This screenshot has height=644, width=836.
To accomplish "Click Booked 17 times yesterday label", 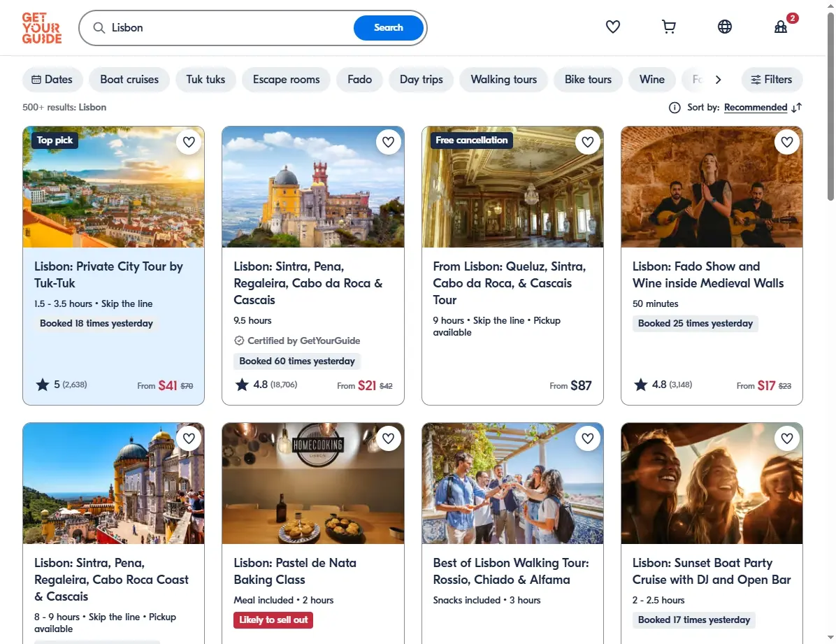I will [x=693, y=620].
